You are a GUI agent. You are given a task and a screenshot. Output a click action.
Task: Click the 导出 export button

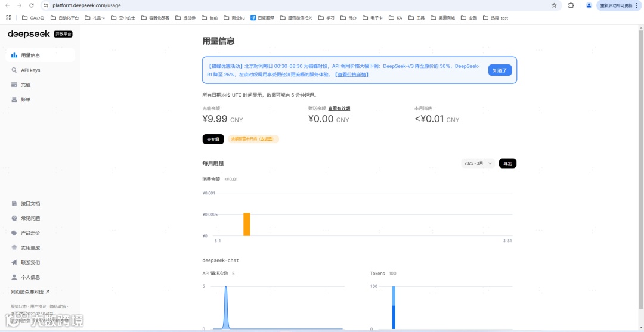[507, 163]
